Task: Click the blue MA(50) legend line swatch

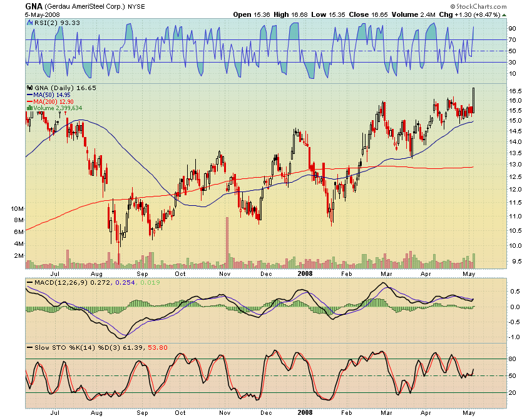Action: click(29, 95)
